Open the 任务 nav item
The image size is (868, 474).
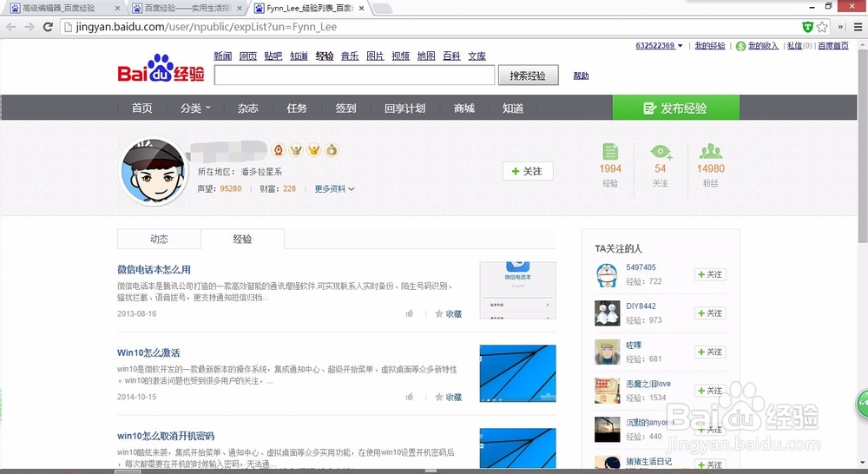[x=297, y=108]
